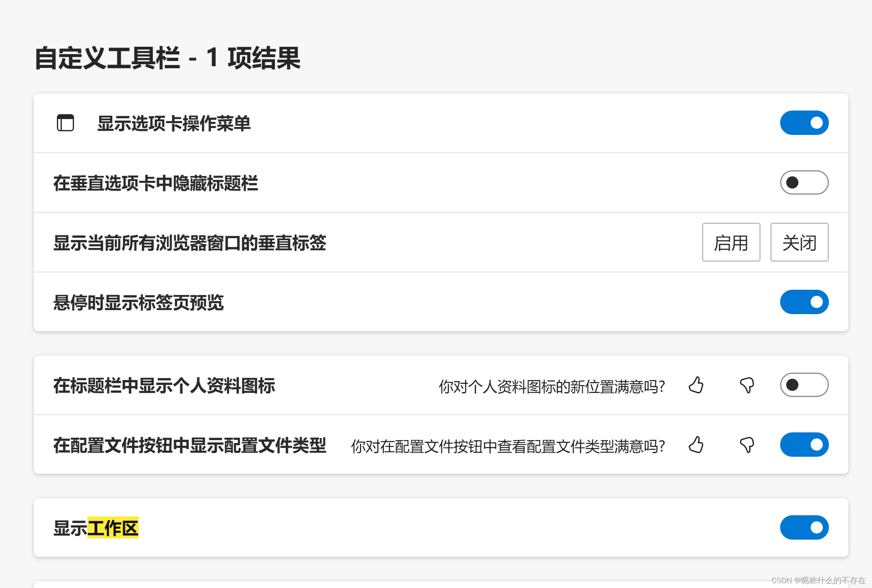This screenshot has width=872, height=588.
Task: Click 你对个人资料图标的新位置满意吗 feedback text
Action: coord(552,386)
